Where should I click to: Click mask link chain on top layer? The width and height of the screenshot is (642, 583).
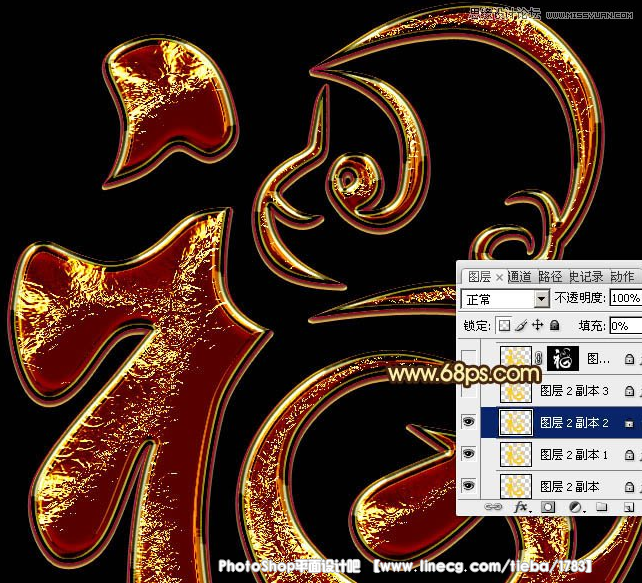pyautogui.click(x=538, y=359)
